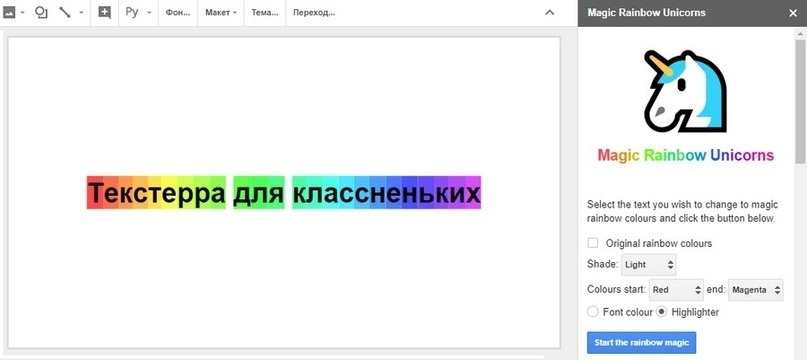Open the Shade Light dropdown
The height and width of the screenshot is (360, 807).
648,265
